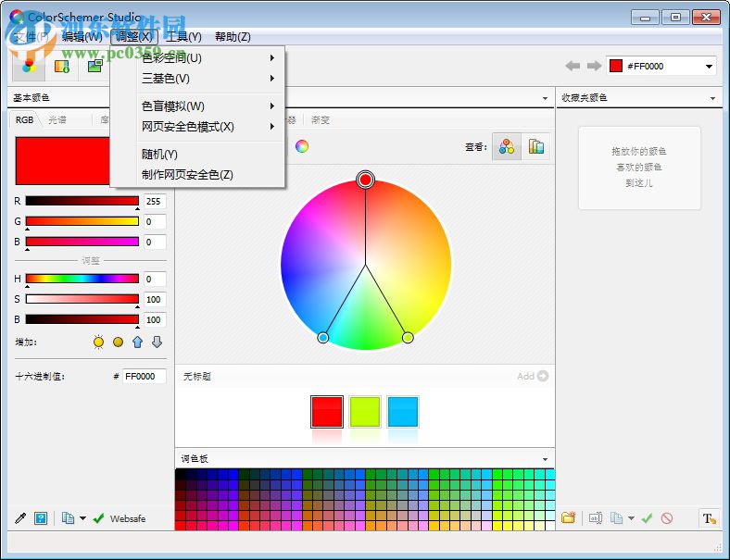Screen dimensions: 730x560
Task: Increase brightness with the sun icon
Action: coord(98,342)
